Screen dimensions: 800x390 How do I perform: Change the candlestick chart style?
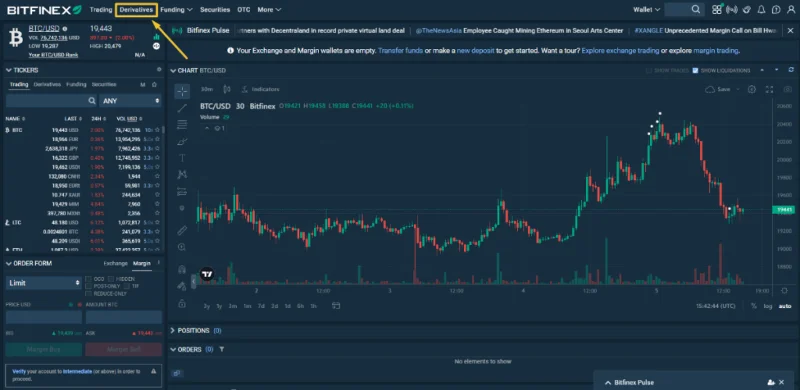coord(227,89)
